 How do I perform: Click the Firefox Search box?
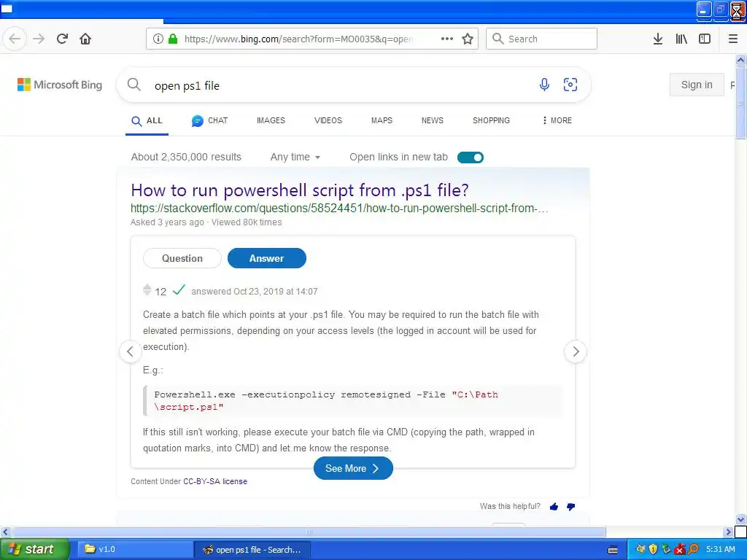(x=541, y=39)
